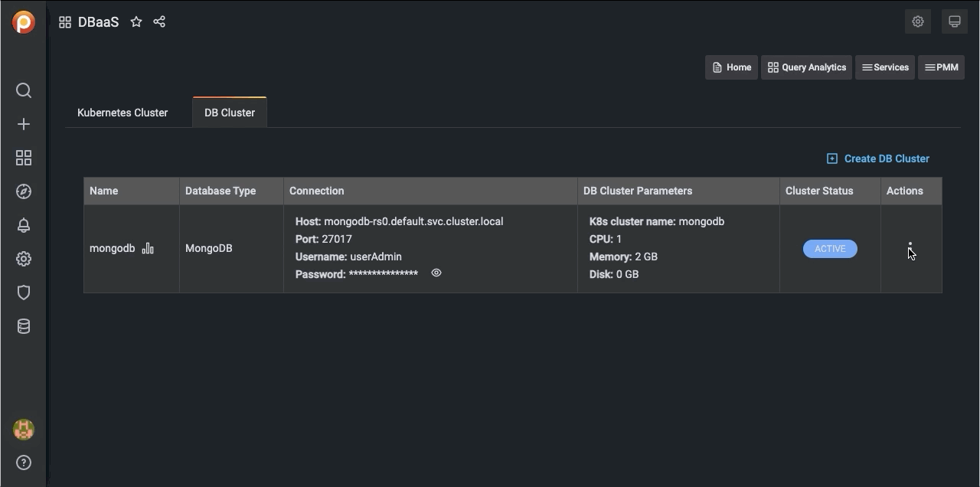Screen dimensions: 980x487
Task: Switch to the Kubernetes Cluster tab
Action: coord(122,113)
